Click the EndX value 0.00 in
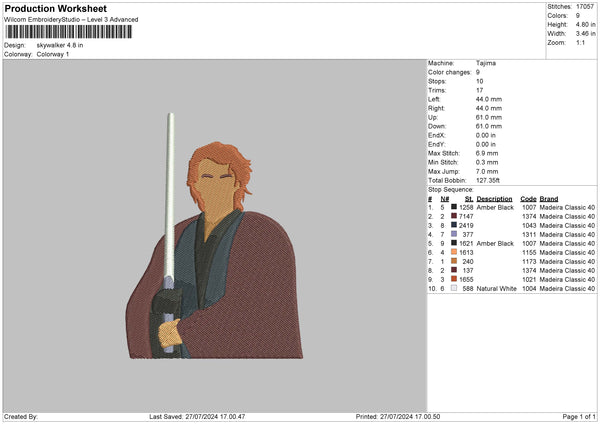The image size is (600, 424). pyautogui.click(x=486, y=135)
